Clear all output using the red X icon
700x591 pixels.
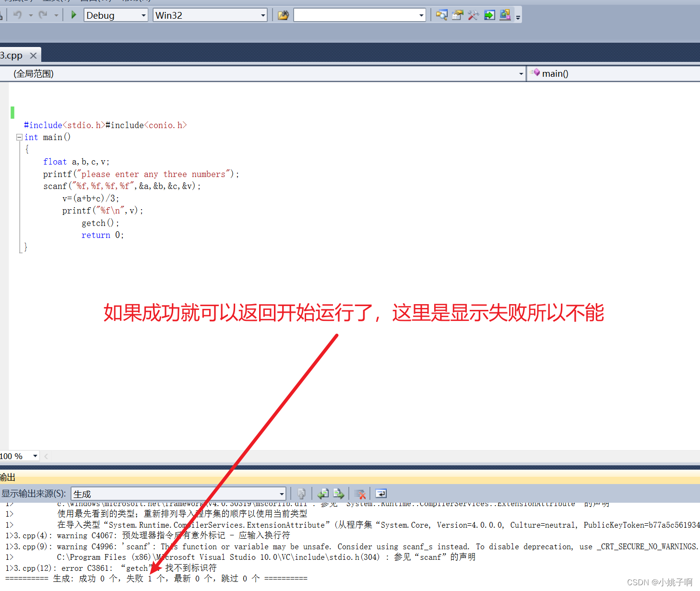click(360, 493)
